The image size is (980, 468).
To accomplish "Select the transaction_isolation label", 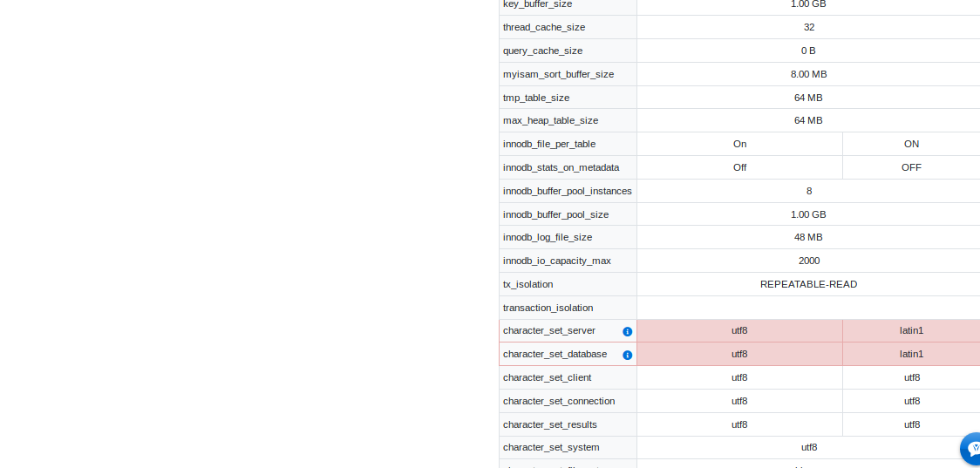I will click(548, 308).
